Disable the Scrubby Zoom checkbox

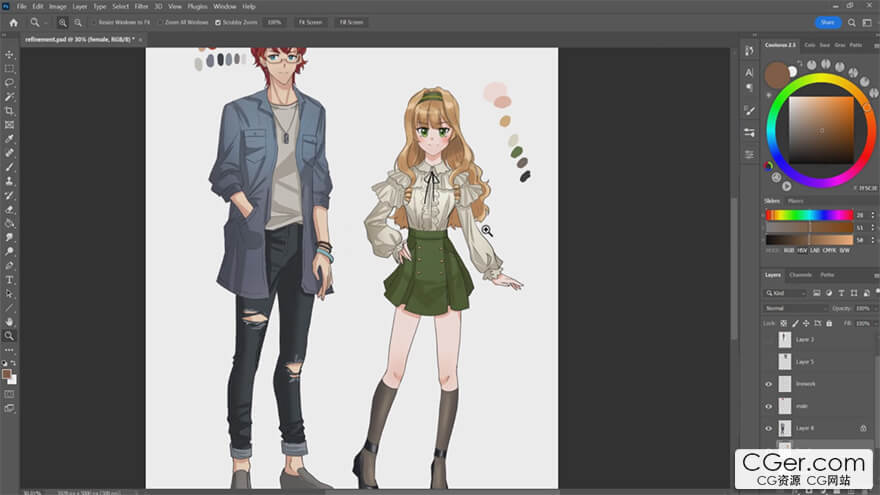(x=219, y=22)
